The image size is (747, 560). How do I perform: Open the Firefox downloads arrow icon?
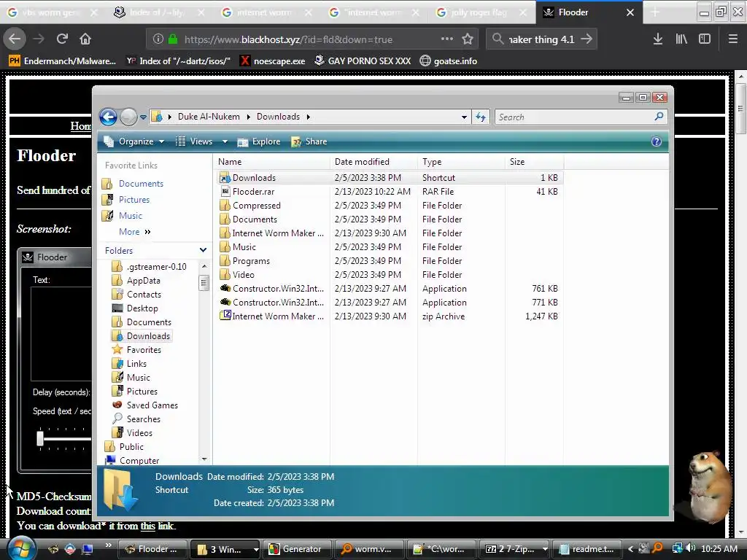[657, 39]
